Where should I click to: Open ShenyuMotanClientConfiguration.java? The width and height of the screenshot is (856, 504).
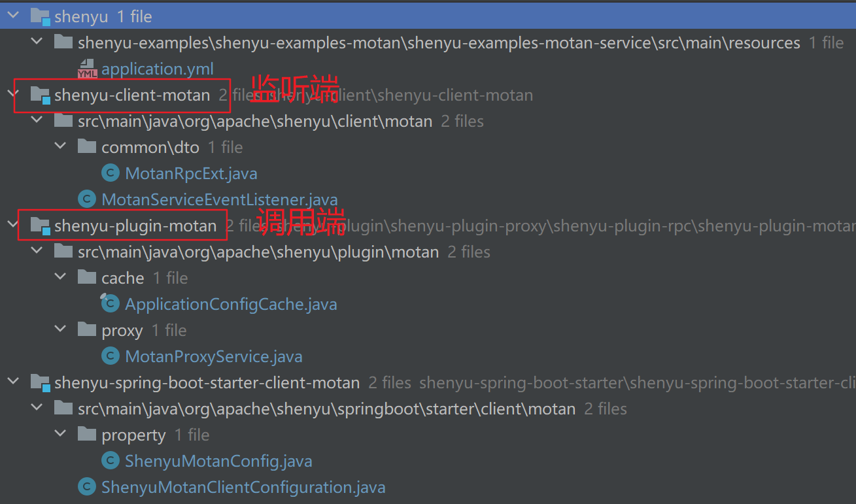(x=243, y=487)
